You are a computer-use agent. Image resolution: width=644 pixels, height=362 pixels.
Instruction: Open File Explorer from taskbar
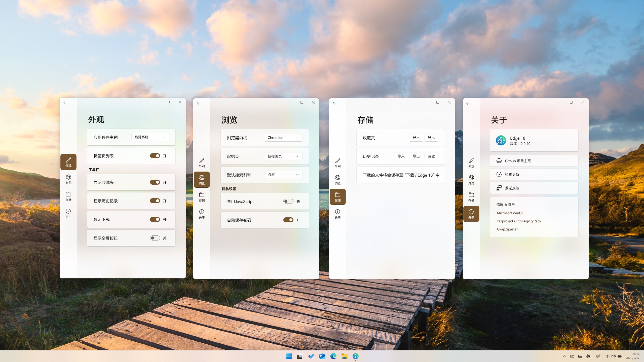(x=344, y=356)
